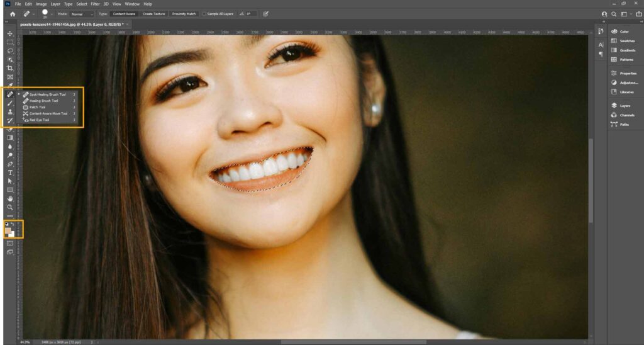Close the pexels-kenzero14 document tab
The height and width of the screenshot is (345, 644).
(127, 25)
